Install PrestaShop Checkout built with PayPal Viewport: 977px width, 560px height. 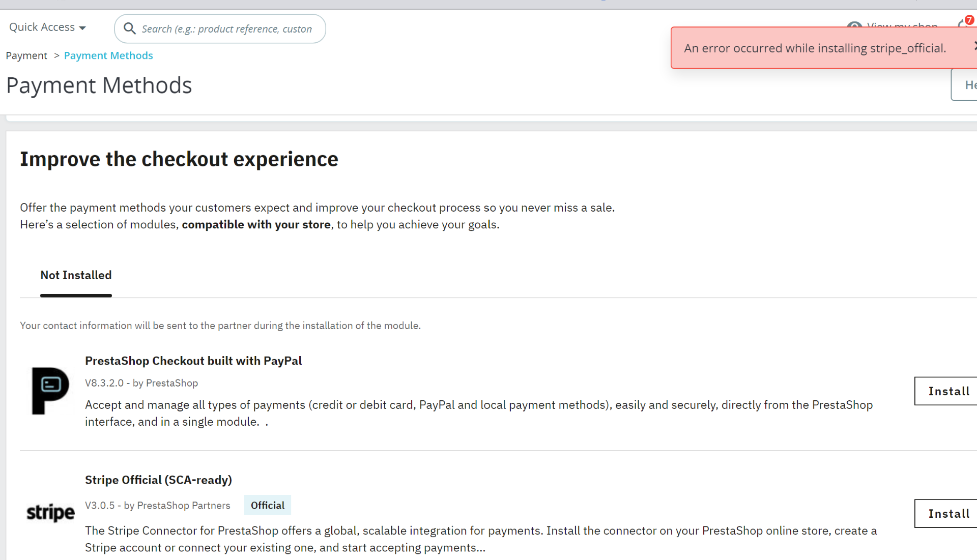coord(947,391)
